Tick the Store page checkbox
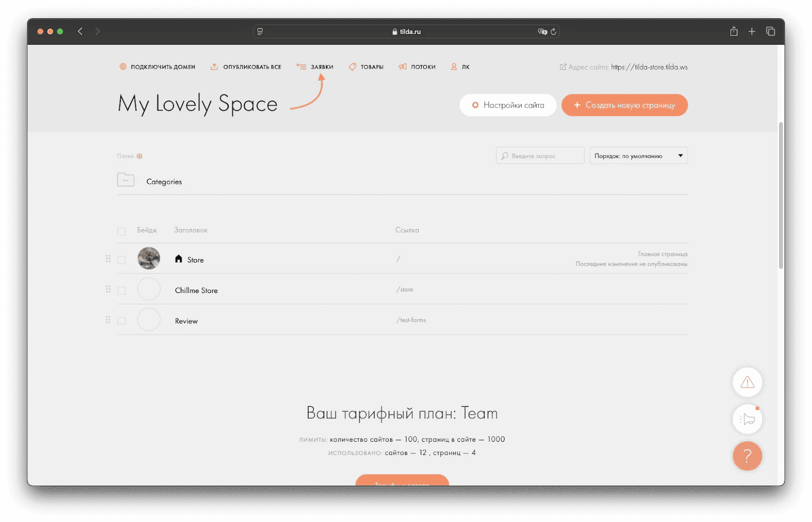Viewport: 812px width, 522px height. tap(122, 260)
